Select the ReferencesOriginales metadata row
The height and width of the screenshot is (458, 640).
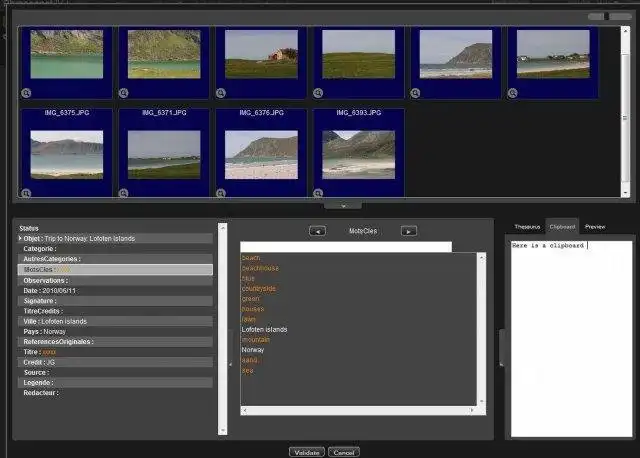[x=115, y=342]
